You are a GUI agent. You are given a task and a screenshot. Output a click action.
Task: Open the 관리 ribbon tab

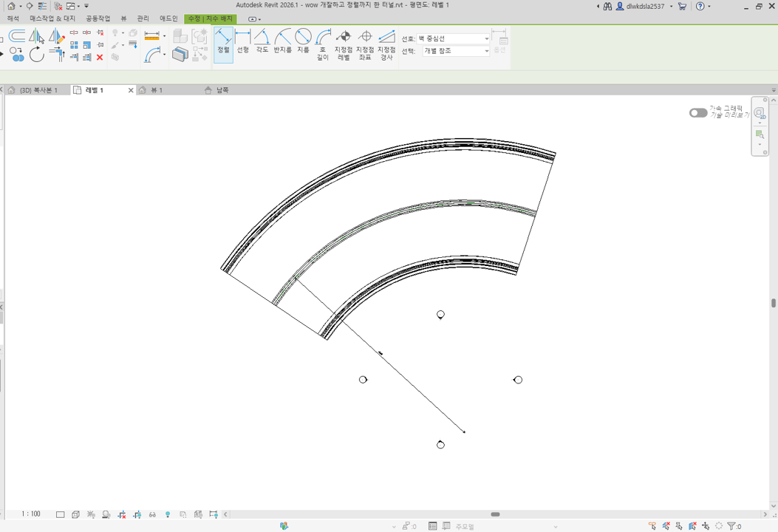tap(143, 18)
